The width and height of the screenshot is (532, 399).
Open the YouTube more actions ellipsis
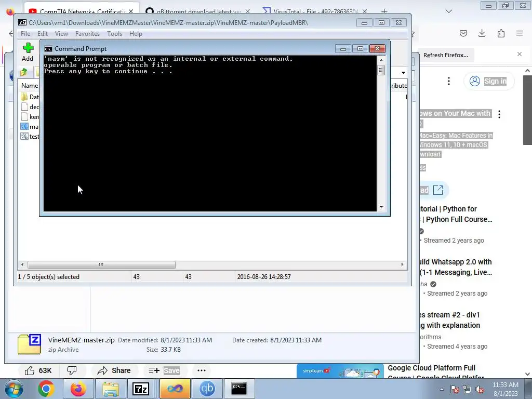(202, 370)
